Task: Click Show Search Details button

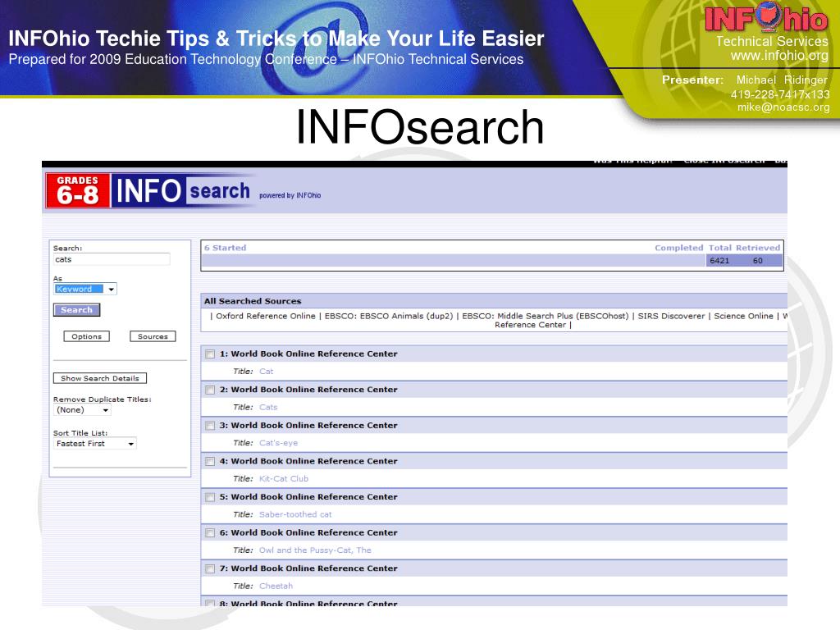Action: pos(99,378)
